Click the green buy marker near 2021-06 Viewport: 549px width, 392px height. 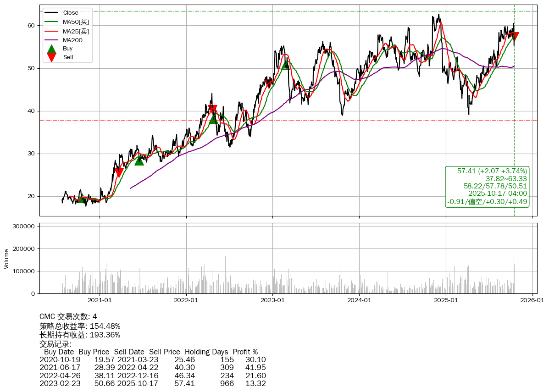pos(139,160)
